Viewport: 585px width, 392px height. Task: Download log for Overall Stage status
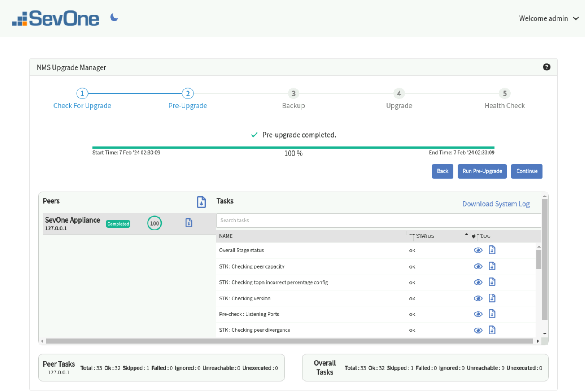coord(492,250)
